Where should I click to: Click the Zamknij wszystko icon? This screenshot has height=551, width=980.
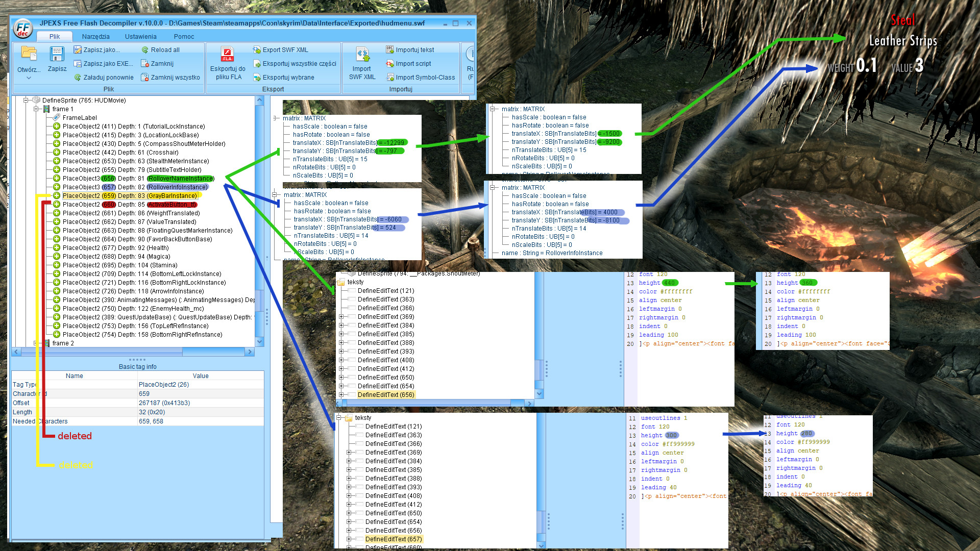click(145, 78)
